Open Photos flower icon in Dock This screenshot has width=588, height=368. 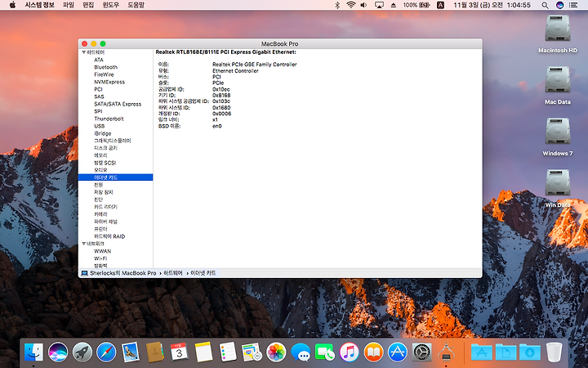point(276,352)
